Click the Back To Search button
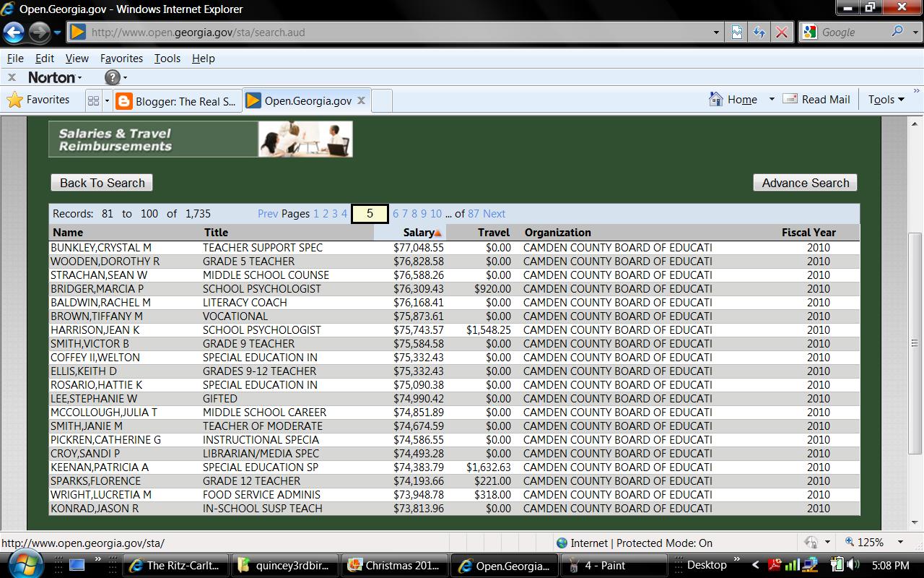The image size is (924, 578). click(102, 183)
